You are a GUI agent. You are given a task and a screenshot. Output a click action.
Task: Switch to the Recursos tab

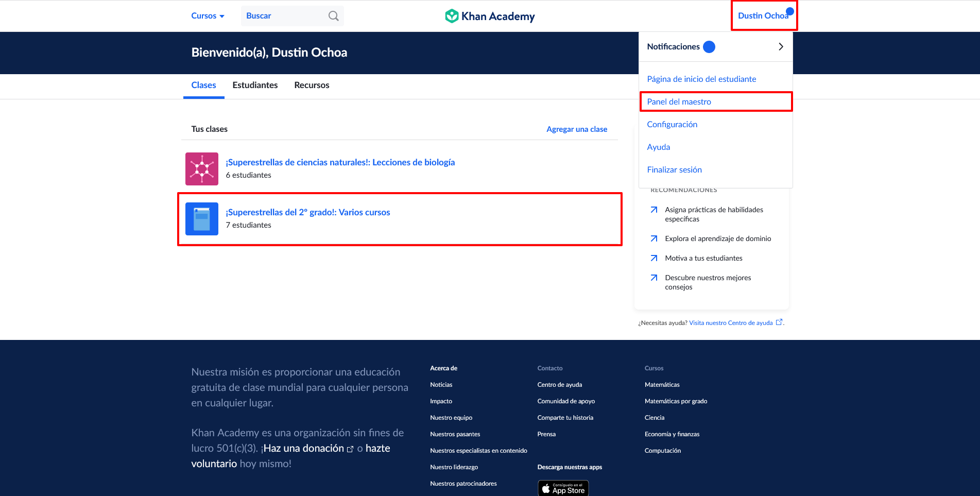pyautogui.click(x=312, y=85)
